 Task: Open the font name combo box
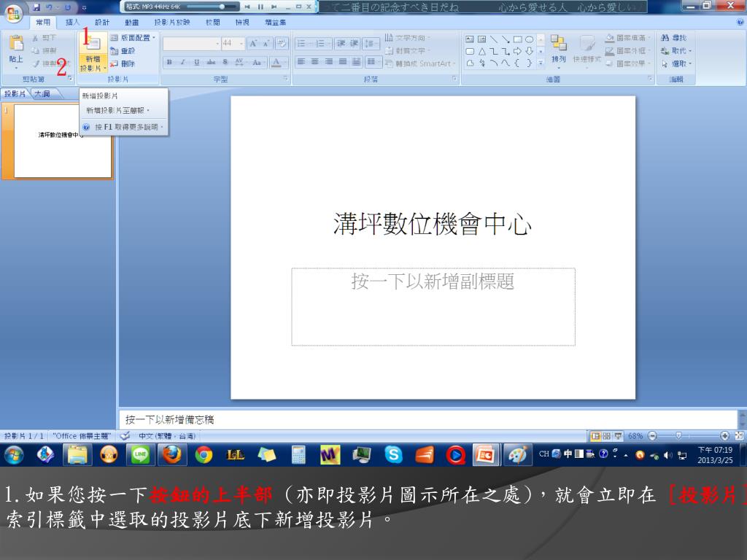pyautogui.click(x=192, y=43)
